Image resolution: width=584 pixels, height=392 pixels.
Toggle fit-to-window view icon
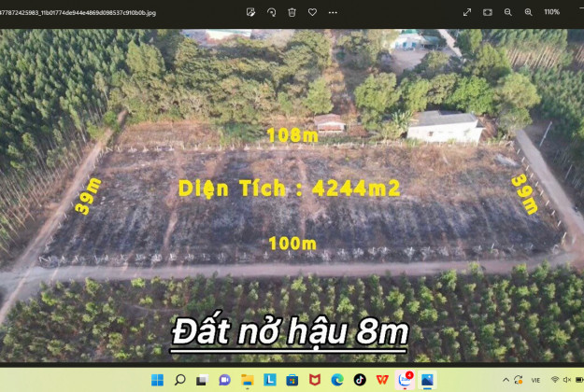(488, 12)
